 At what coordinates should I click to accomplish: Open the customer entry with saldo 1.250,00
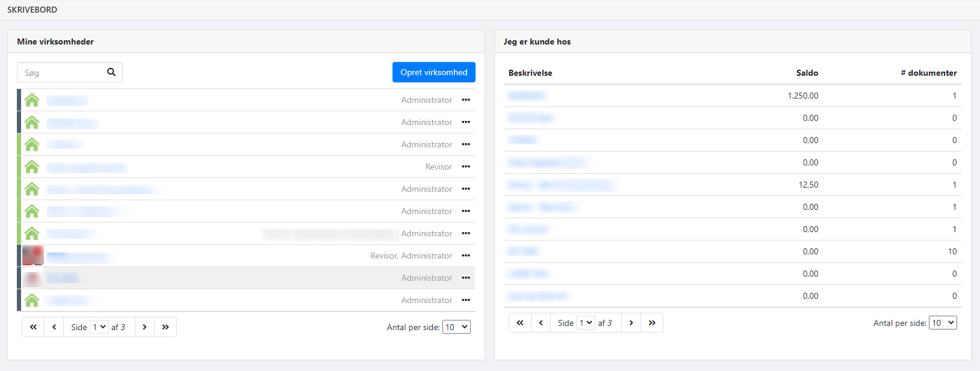pyautogui.click(x=527, y=96)
